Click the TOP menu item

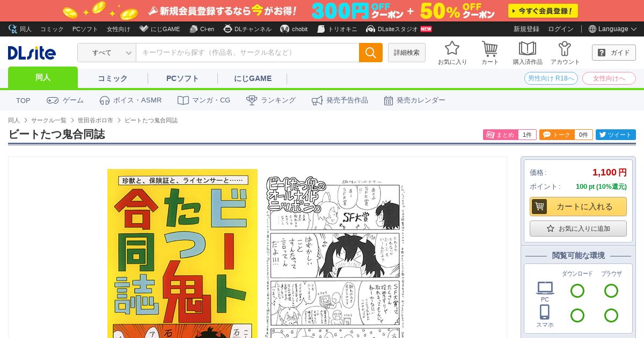(x=23, y=100)
